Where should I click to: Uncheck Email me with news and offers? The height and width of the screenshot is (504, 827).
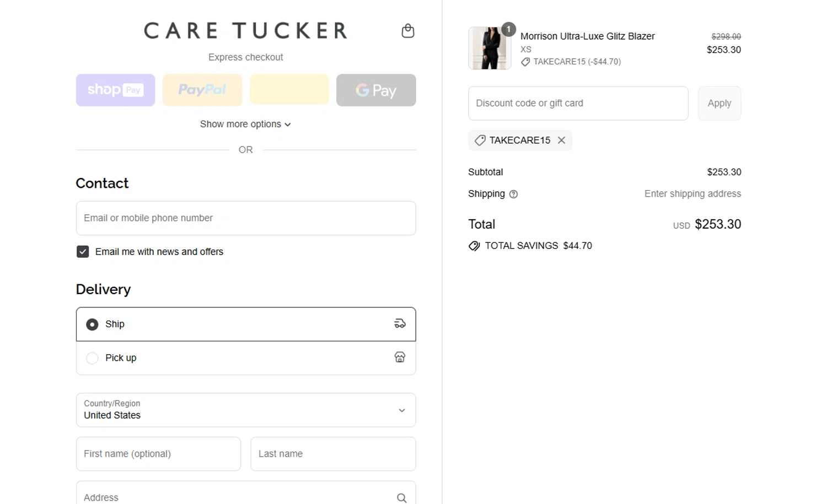tap(83, 252)
